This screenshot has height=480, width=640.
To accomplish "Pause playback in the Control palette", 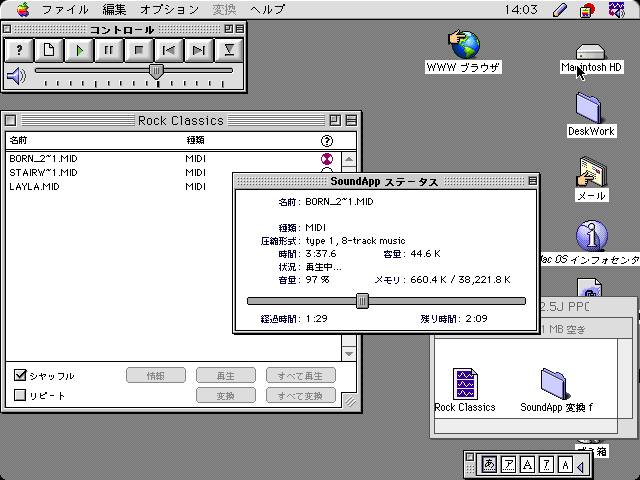I will click(109, 50).
